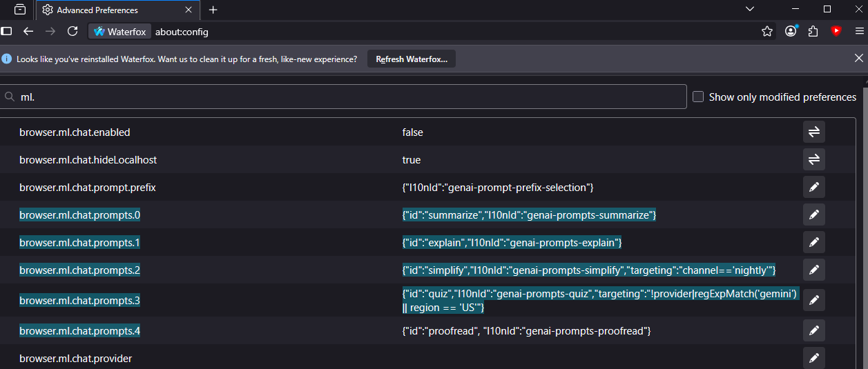
Task: Open the tab overview button at far left
Action: click(19, 10)
